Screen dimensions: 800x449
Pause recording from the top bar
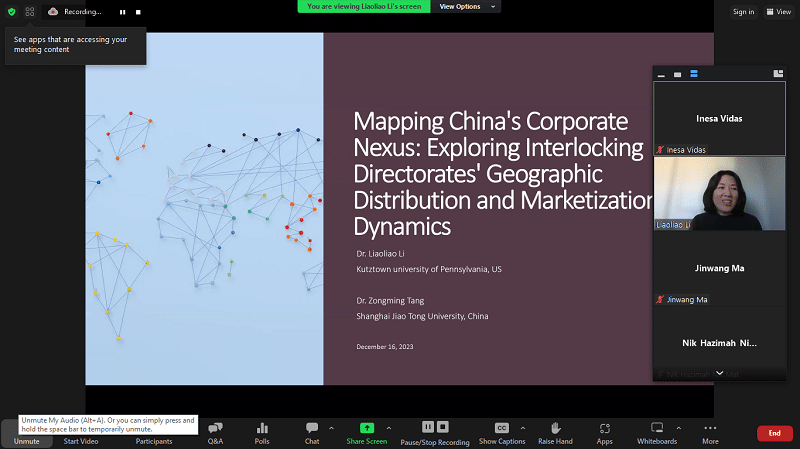[x=122, y=12]
